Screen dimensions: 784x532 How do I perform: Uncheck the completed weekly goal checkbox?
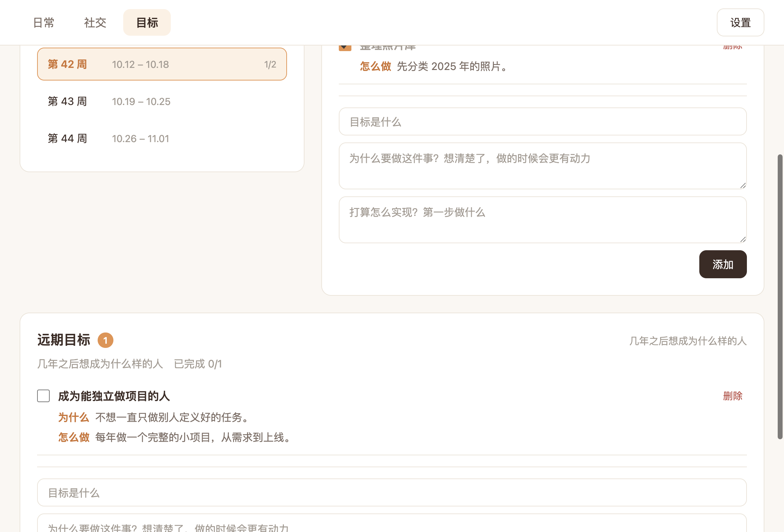click(345, 48)
